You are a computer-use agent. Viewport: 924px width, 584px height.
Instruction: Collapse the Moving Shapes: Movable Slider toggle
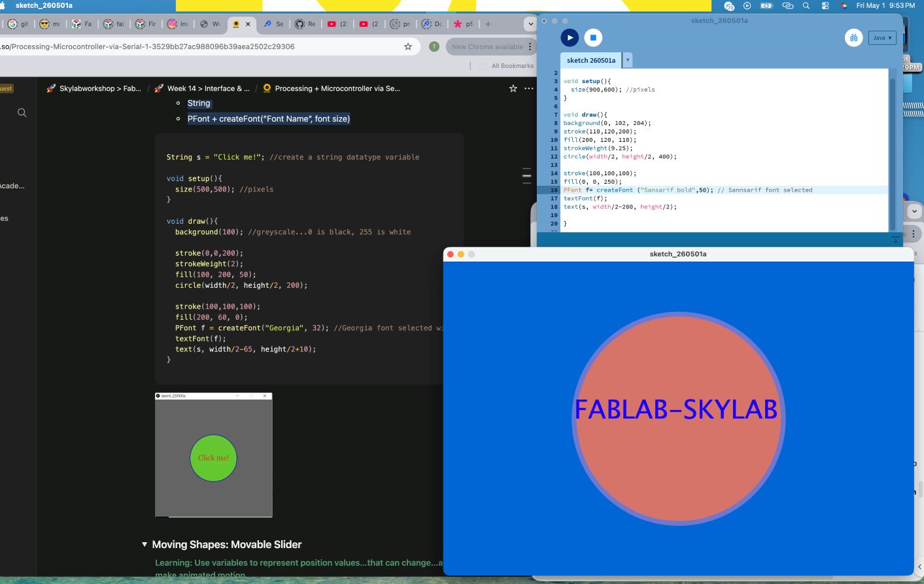click(145, 544)
